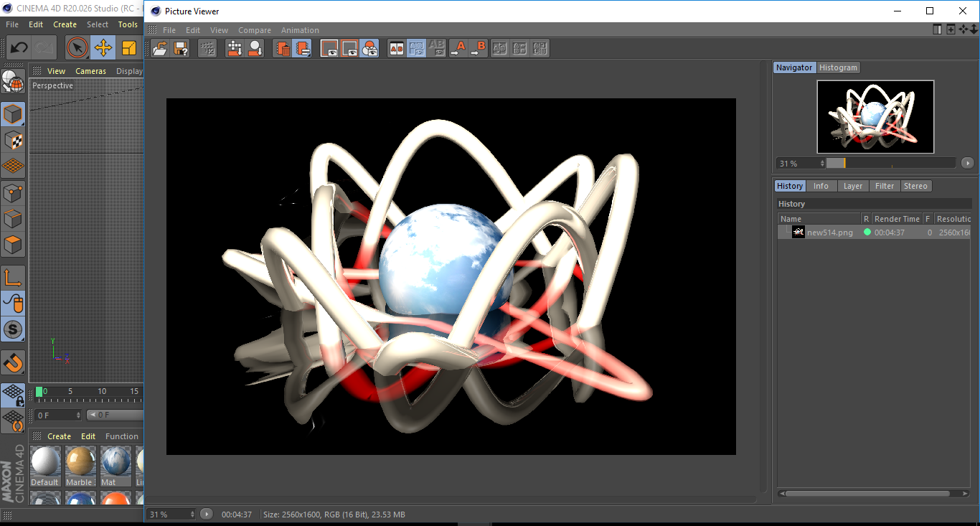Switch to the Info tab
Image resolution: width=980 pixels, height=526 pixels.
pyautogui.click(x=821, y=186)
